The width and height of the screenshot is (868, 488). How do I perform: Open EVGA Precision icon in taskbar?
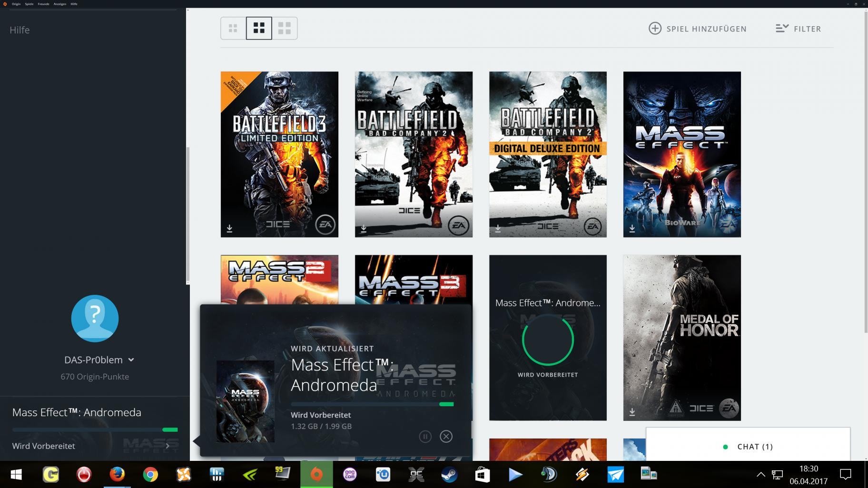coord(416,474)
